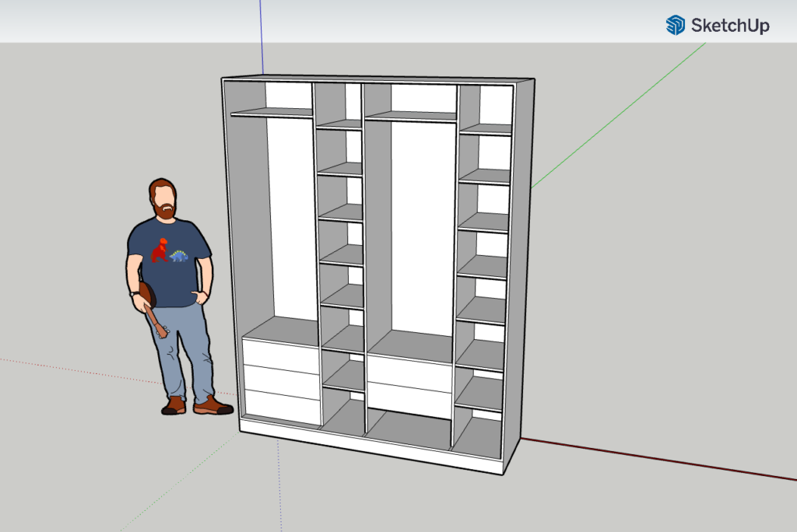The height and width of the screenshot is (532, 797).
Task: Select the top drawer in the left section
Action: pos(281,357)
